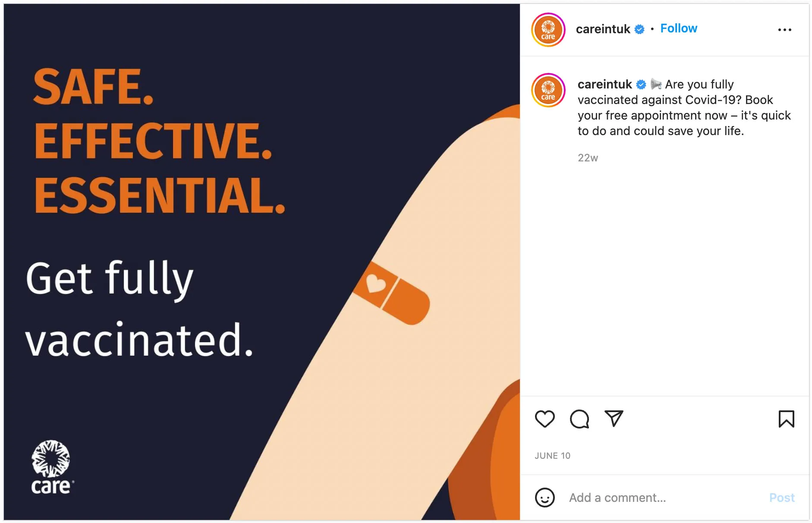The width and height of the screenshot is (812, 523).
Task: Click the orange bandage in the image
Action: pos(391,293)
